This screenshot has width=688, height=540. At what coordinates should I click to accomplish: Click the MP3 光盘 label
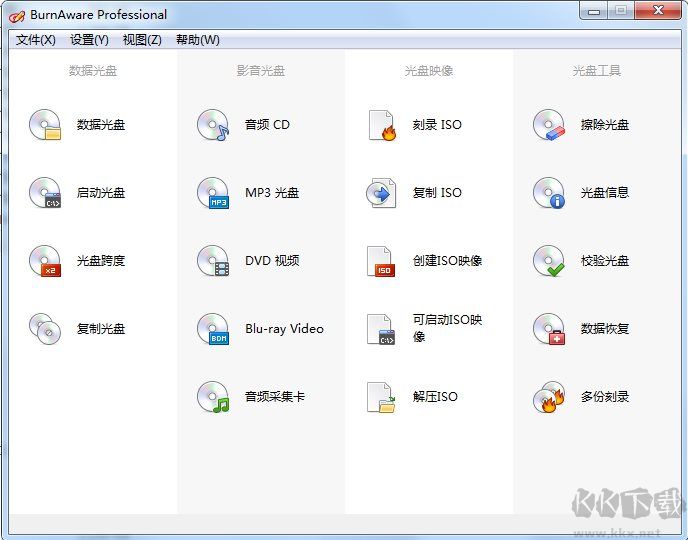click(272, 193)
